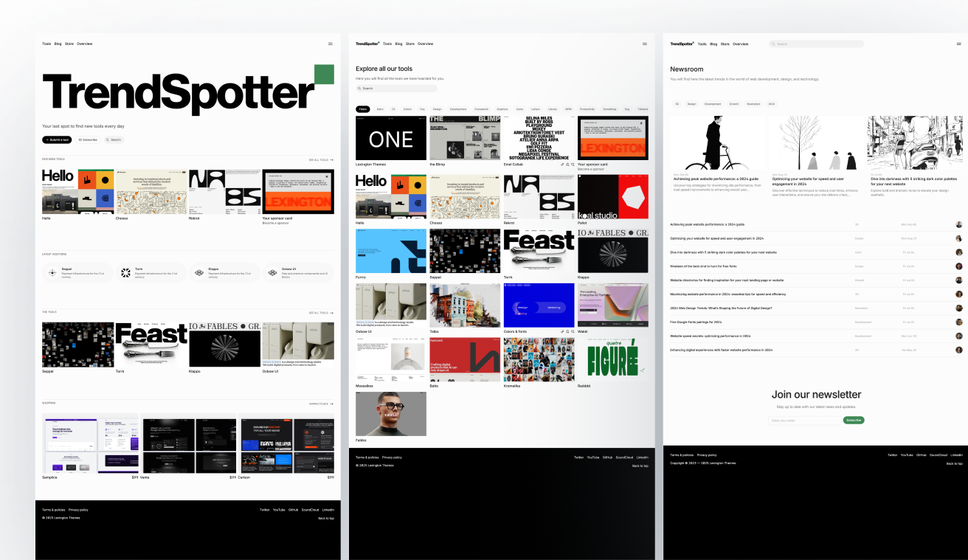Open the Lexington Themes ONE thumbnail

391,138
